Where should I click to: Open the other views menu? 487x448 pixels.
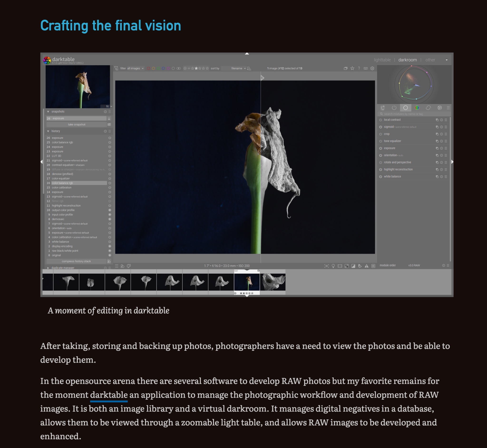click(x=430, y=60)
